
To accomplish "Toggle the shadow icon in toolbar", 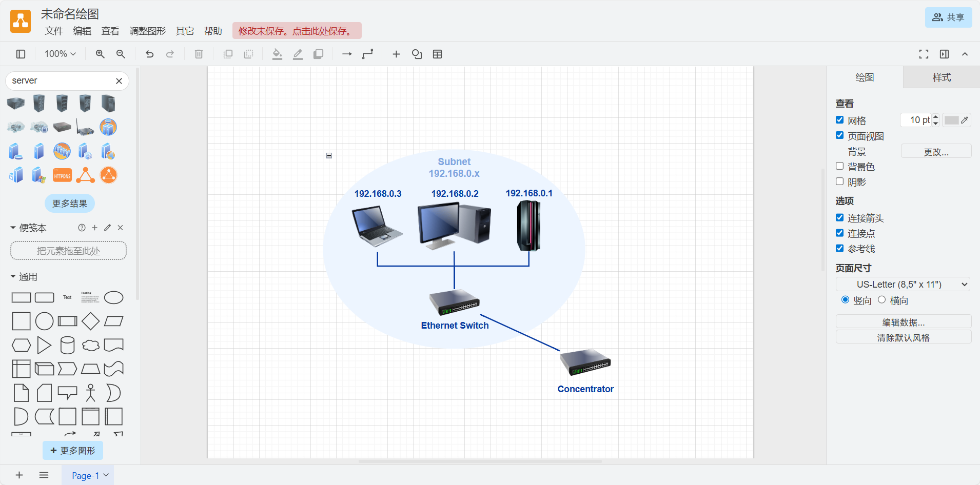I will (x=318, y=54).
